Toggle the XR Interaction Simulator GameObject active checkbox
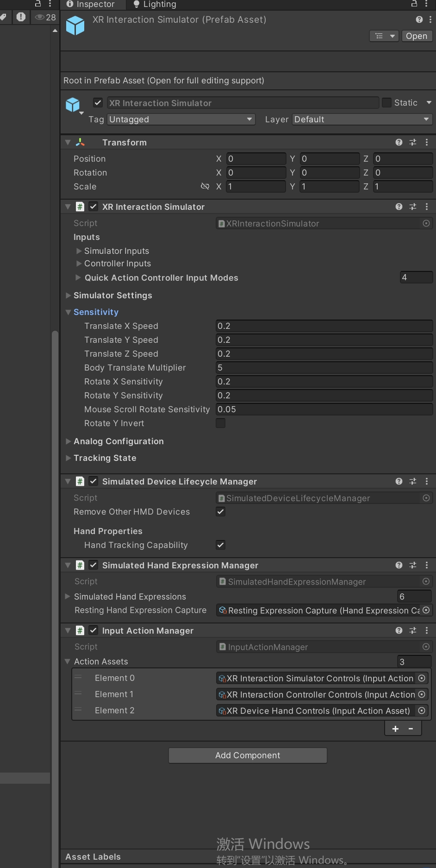436x868 pixels. pos(98,103)
